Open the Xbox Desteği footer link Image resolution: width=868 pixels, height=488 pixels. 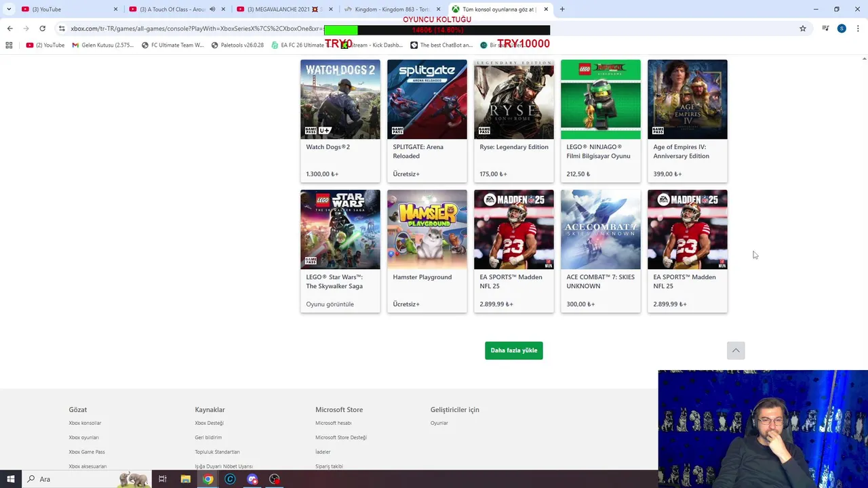click(x=209, y=423)
